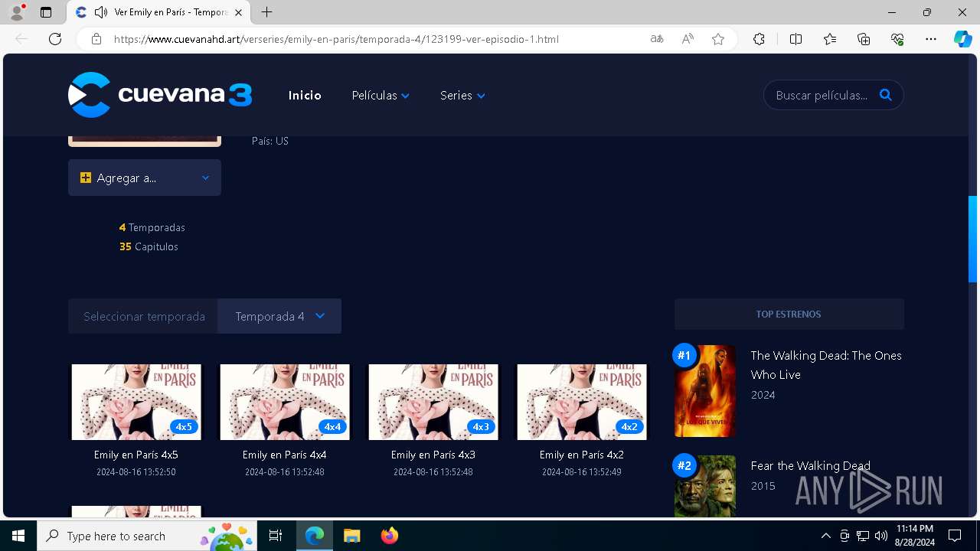
Task: Mute tab via speaker icon
Action: point(100,12)
